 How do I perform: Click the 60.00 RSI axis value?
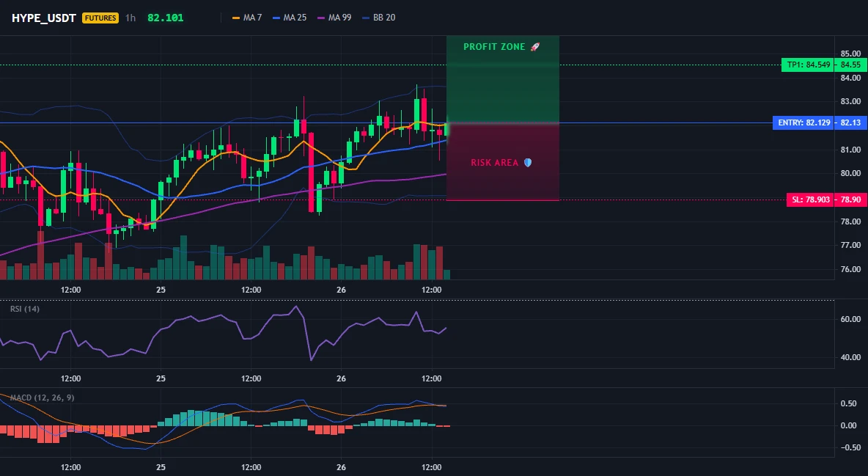coord(850,319)
